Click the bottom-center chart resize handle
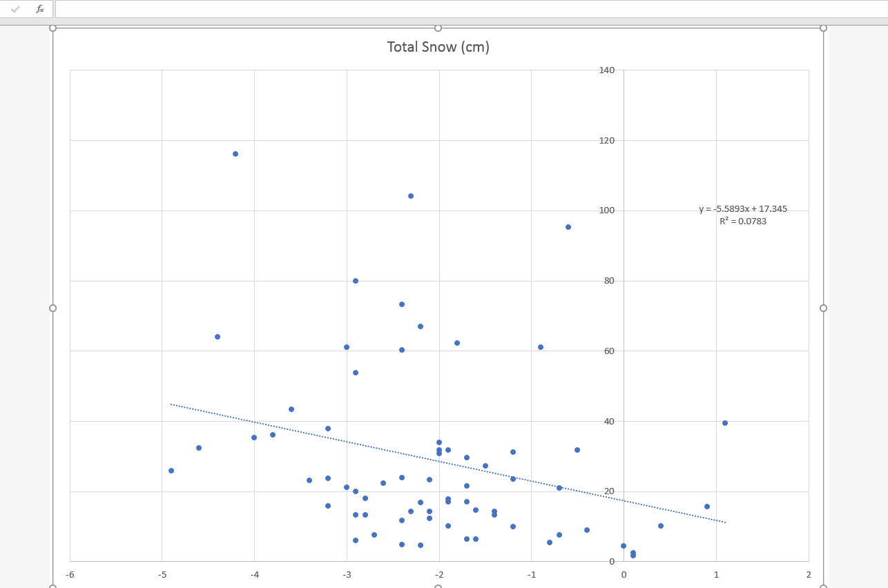 (x=438, y=587)
